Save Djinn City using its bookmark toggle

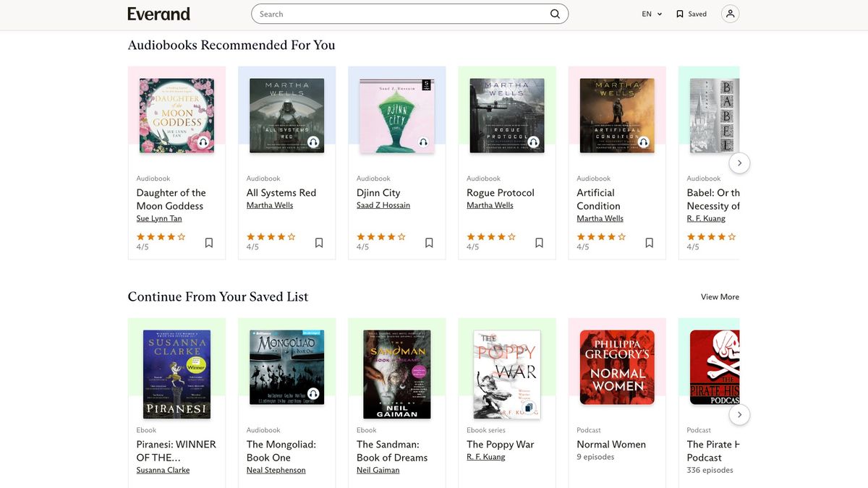coord(429,242)
